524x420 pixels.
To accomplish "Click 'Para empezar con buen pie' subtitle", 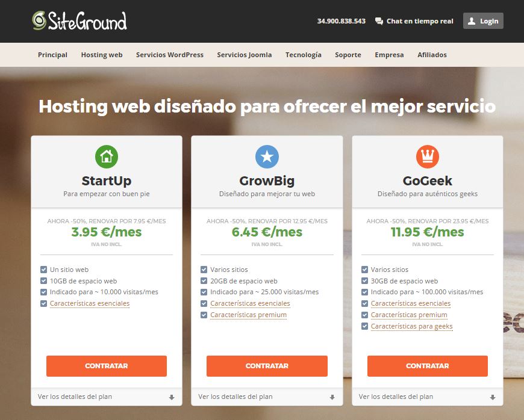I will coord(107,194).
